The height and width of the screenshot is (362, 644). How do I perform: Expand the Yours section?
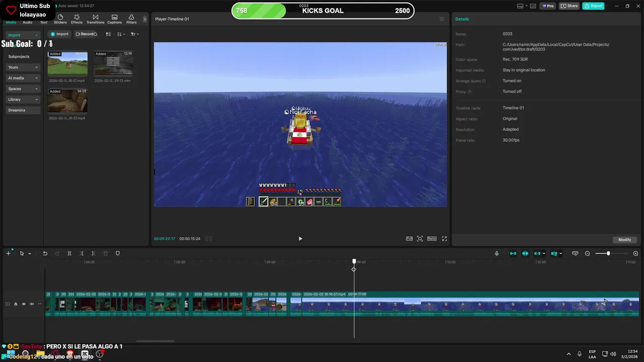23,67
